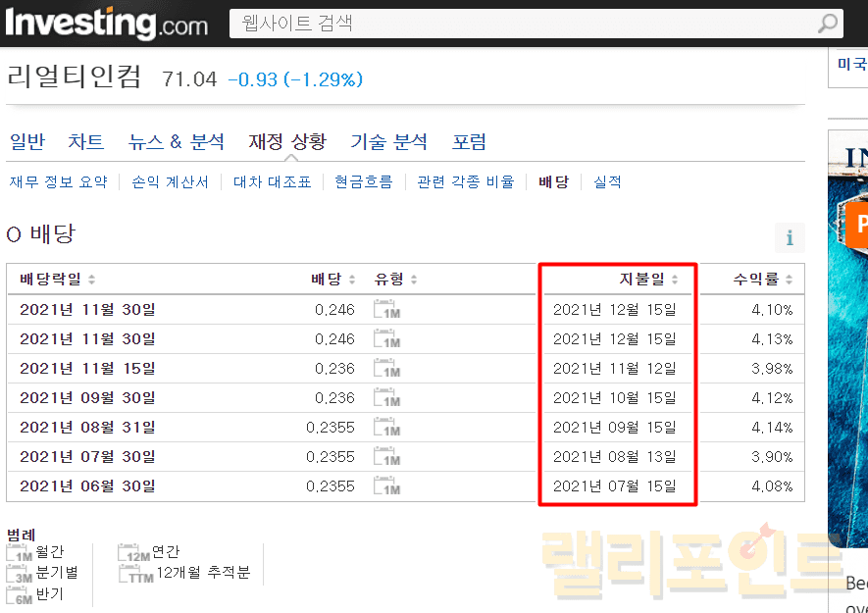
Task: Sort table by 수익률 column
Action: point(761,280)
